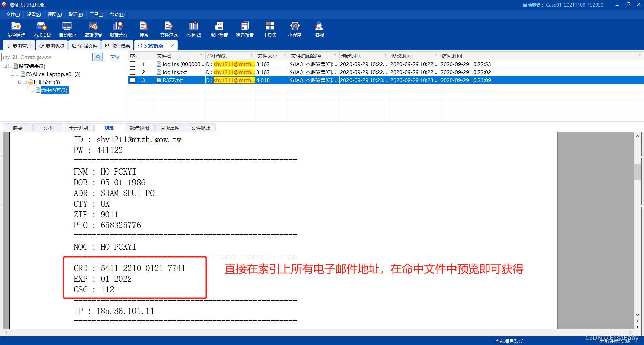This screenshot has height=345, width=644.
Task: Click the file icon of R3ZZ.txt
Action: pyautogui.click(x=159, y=80)
